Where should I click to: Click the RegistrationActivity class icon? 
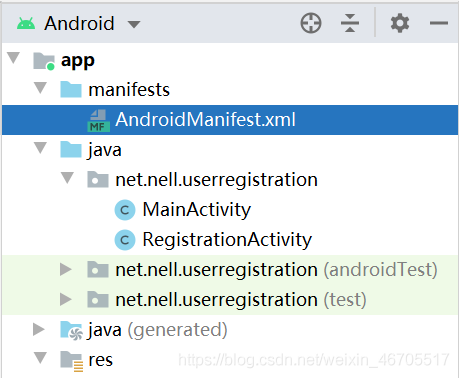click(125, 240)
